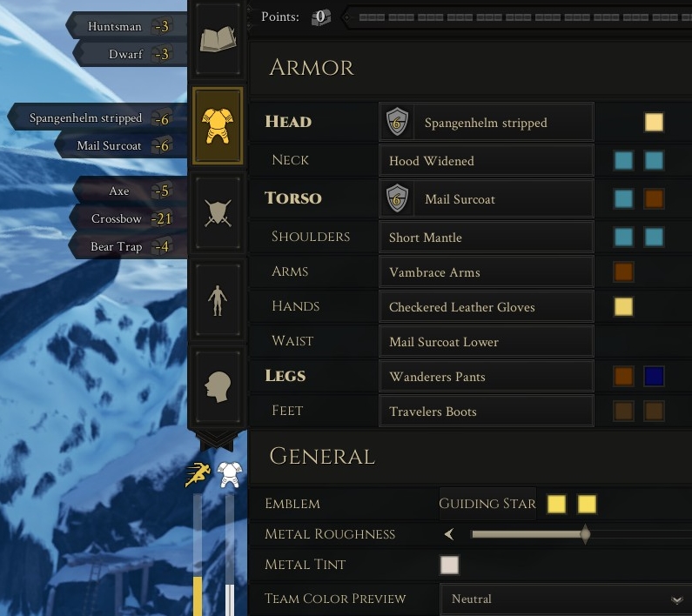Select the golden armor tab icon

(x=218, y=126)
